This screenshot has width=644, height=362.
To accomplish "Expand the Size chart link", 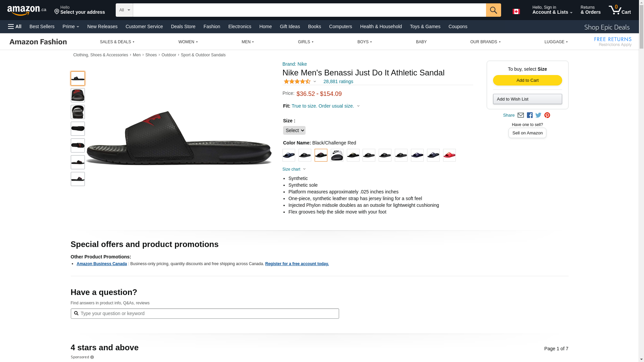I will [294, 169].
